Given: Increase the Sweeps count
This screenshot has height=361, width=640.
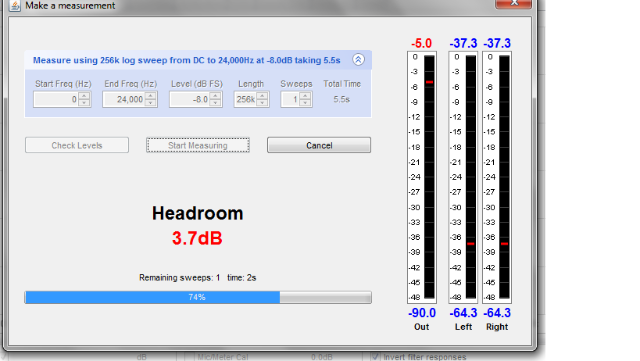Looking at the screenshot, I should point(305,96).
